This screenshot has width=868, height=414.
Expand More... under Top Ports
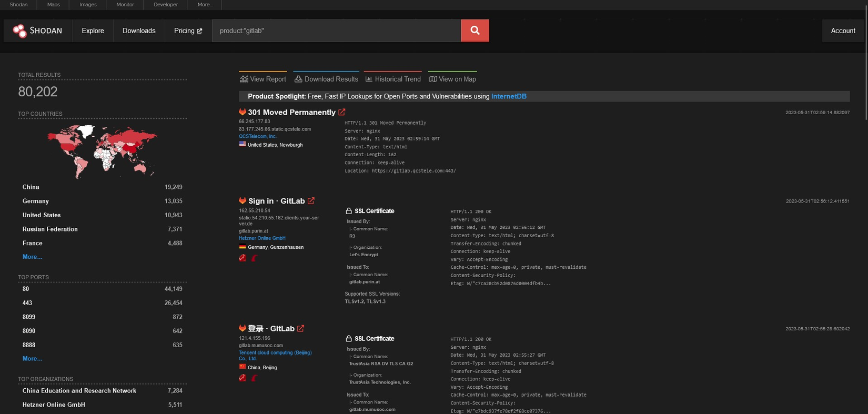[x=33, y=358]
